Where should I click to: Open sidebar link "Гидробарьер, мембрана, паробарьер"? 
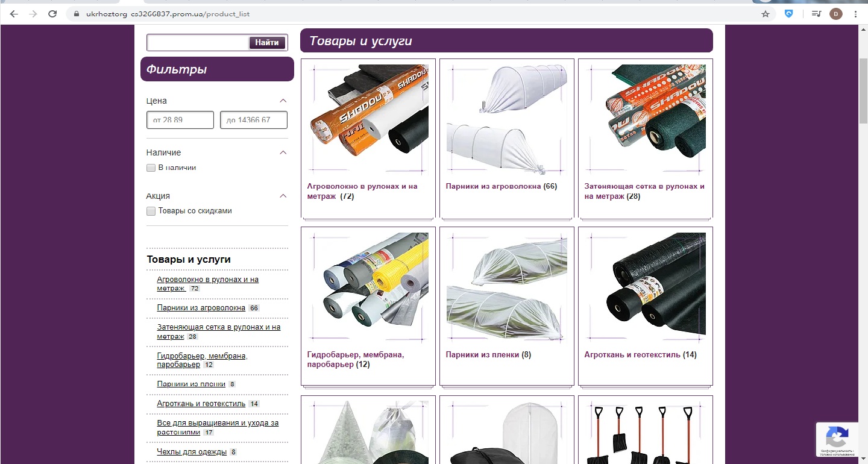click(x=202, y=360)
